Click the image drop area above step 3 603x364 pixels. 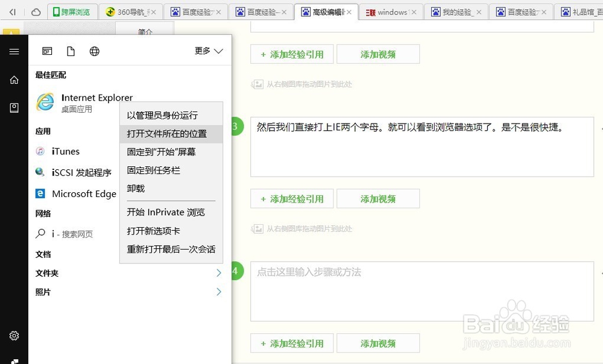tap(301, 84)
